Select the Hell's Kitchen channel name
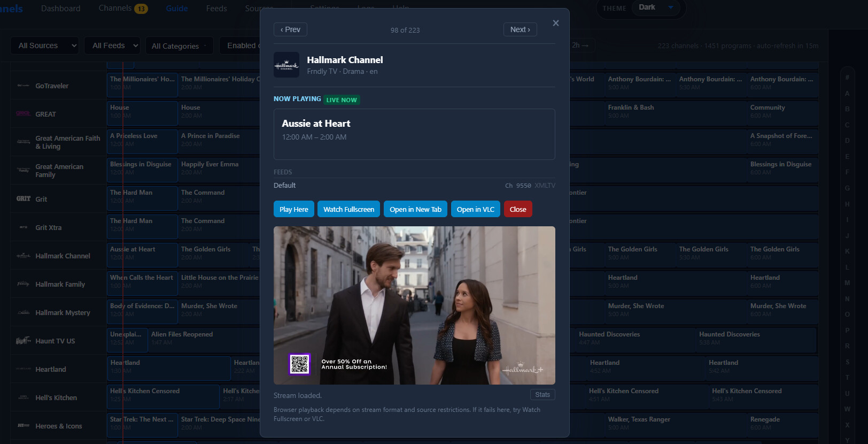The height and width of the screenshot is (444, 868). (56, 397)
